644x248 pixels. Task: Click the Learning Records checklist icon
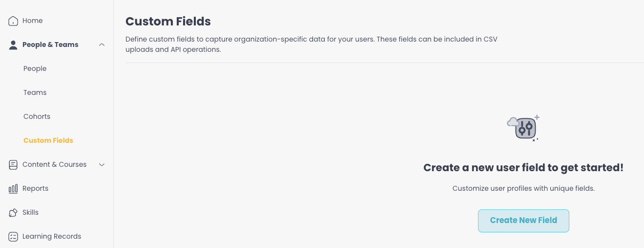click(x=13, y=237)
